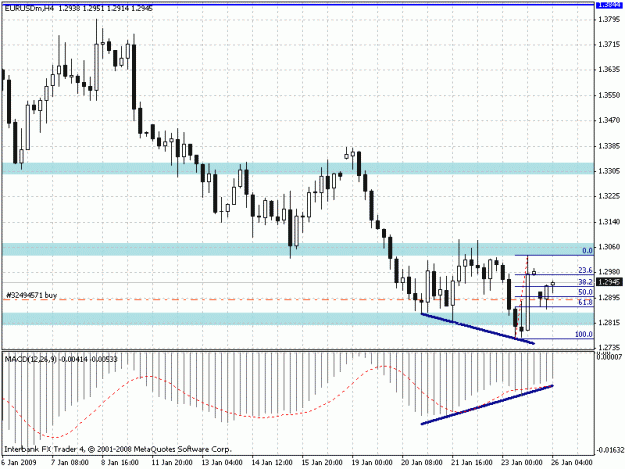Click the 1.3305 price axis label
Viewport: 625px width, 469px height.
pos(609,171)
